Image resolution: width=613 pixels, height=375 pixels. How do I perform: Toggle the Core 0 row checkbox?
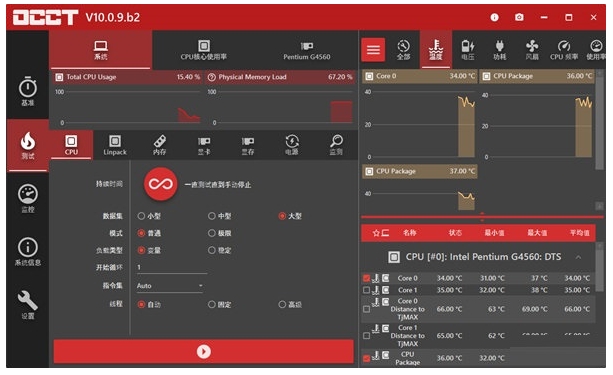click(366, 278)
